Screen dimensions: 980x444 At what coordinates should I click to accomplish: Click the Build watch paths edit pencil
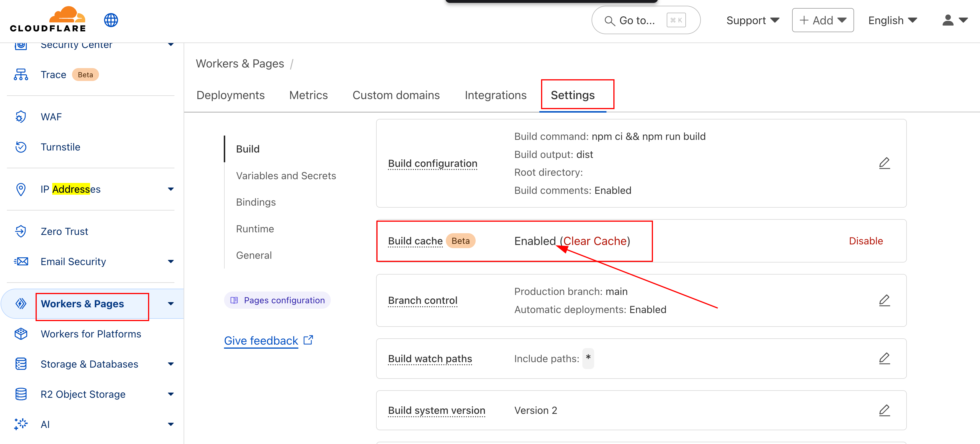(x=884, y=358)
